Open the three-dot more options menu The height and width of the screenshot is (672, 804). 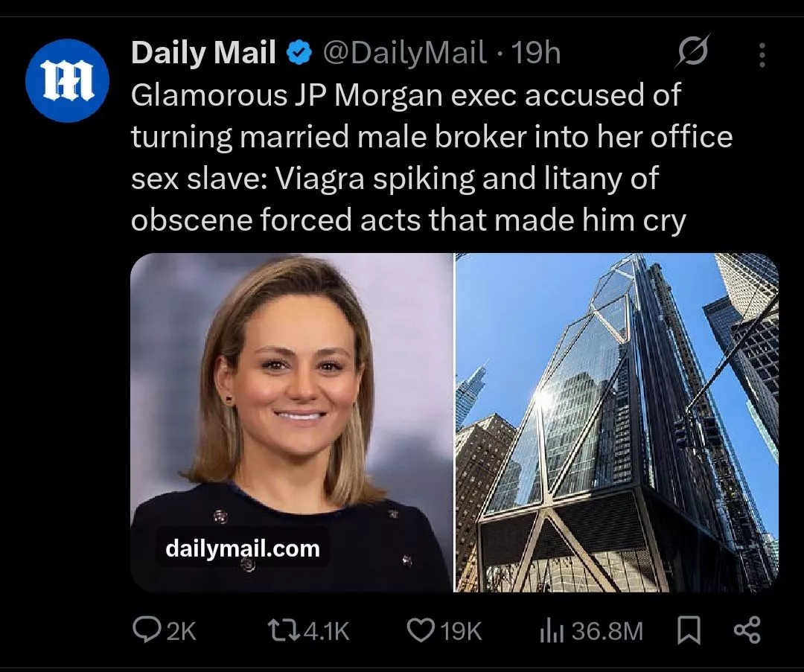pos(761,54)
